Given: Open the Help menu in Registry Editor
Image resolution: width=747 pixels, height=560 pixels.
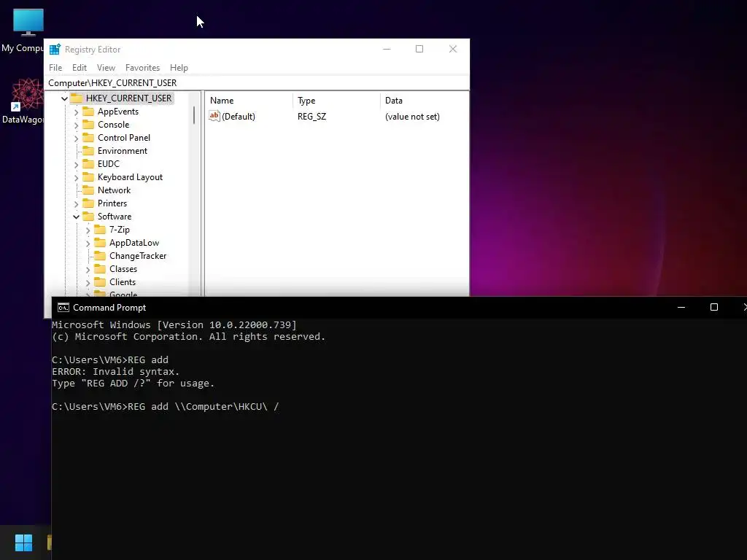Looking at the screenshot, I should coord(179,68).
